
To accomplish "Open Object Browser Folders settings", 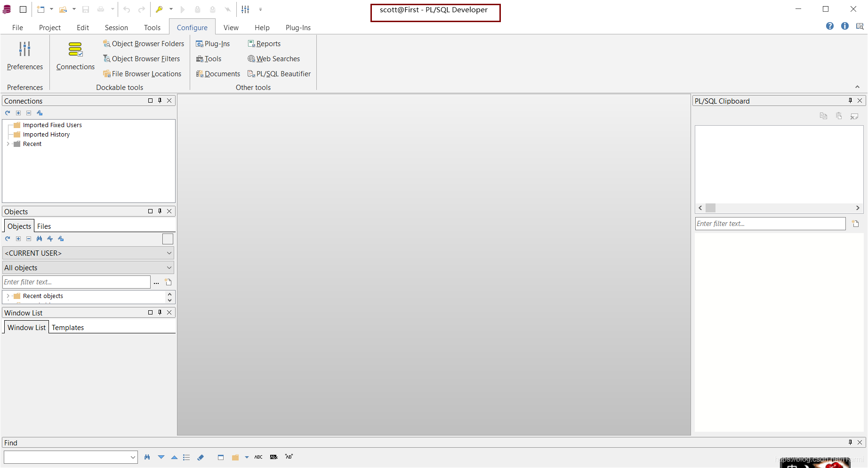I will [x=144, y=44].
